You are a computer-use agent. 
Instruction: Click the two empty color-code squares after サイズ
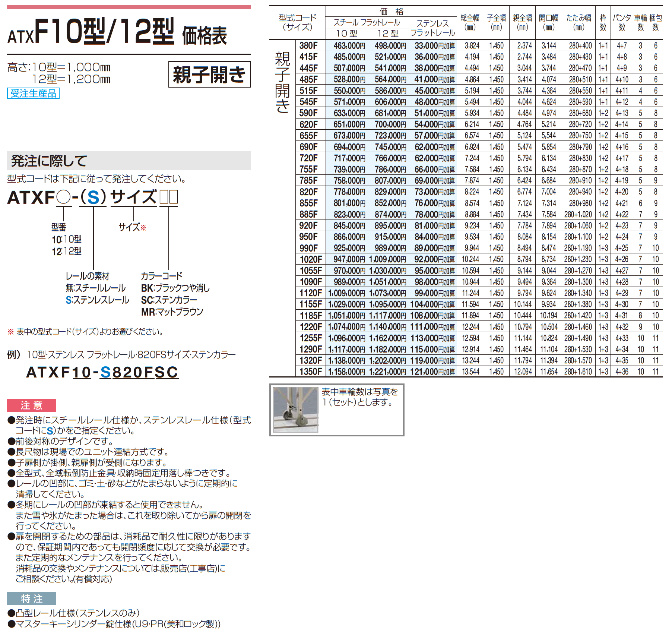(x=169, y=197)
